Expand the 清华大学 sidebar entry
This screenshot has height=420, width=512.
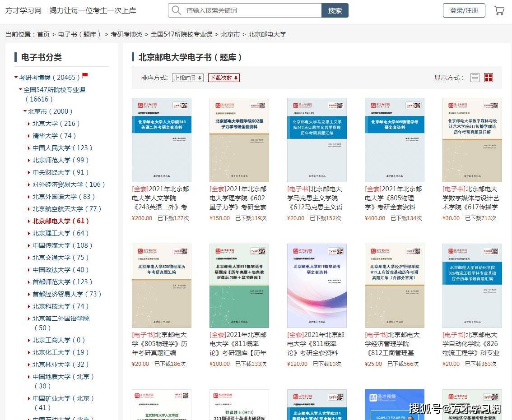pyautogui.click(x=29, y=136)
